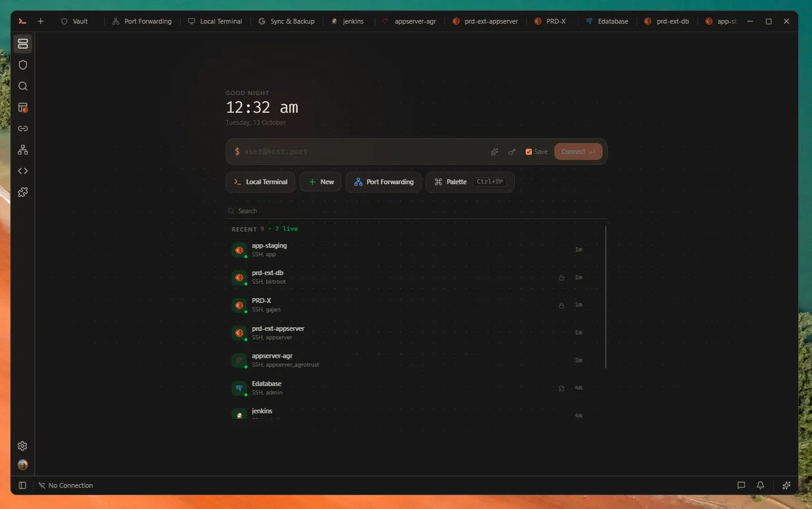812x509 pixels.
Task: Select the prd-ext-appserver tab
Action: [485, 21]
